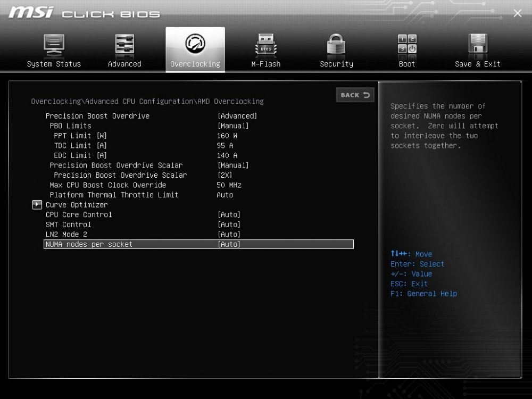Screen dimensions: 532x399
Task: Toggle CPU Core Control from Auto
Action: click(x=229, y=214)
